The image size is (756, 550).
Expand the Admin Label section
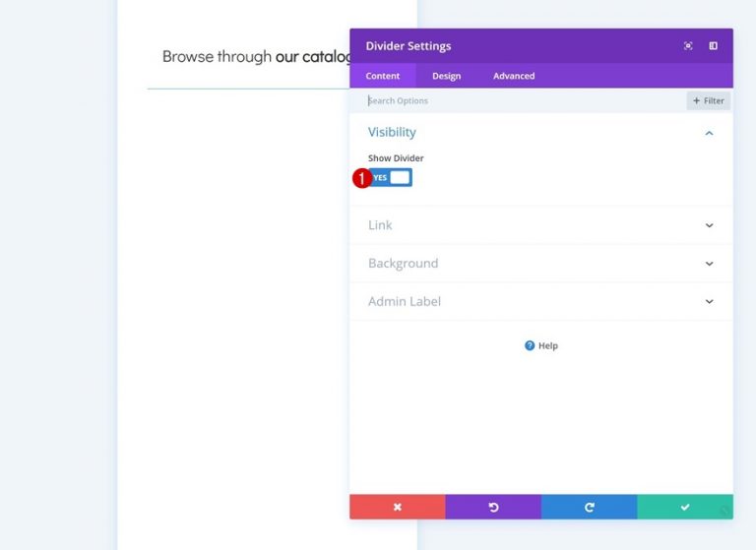[x=709, y=302]
